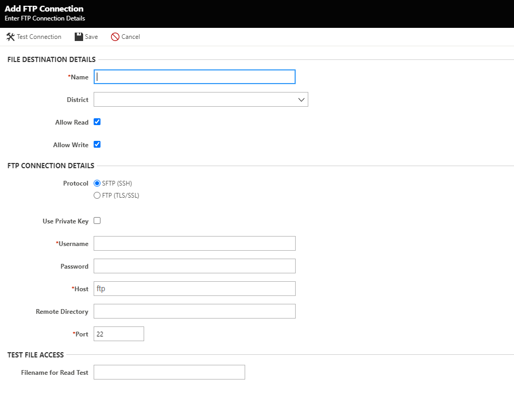
Task: Expand District using the chevron arrow
Action: pos(301,99)
